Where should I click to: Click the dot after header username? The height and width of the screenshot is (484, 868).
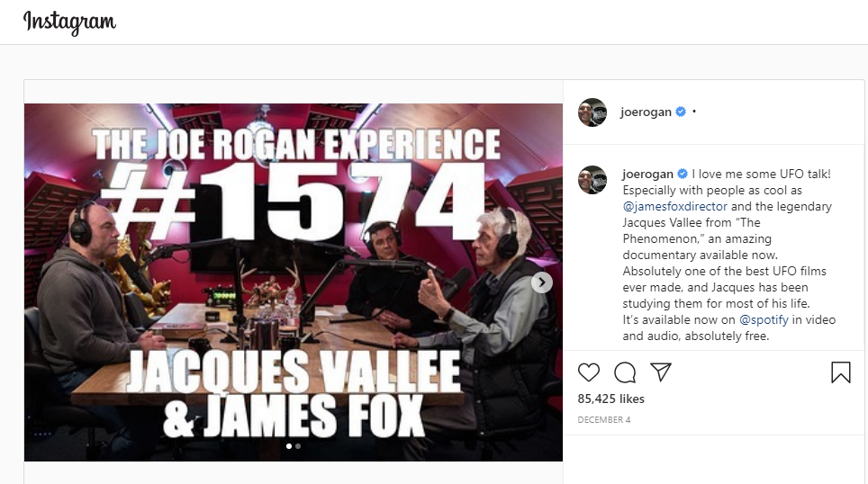pyautogui.click(x=694, y=112)
